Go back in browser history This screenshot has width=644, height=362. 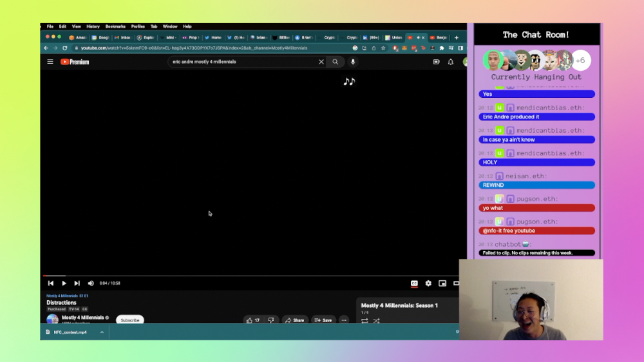click(x=46, y=48)
